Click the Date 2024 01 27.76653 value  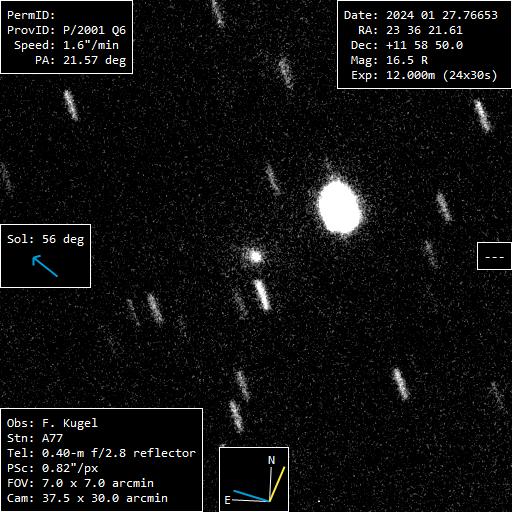tap(442, 15)
